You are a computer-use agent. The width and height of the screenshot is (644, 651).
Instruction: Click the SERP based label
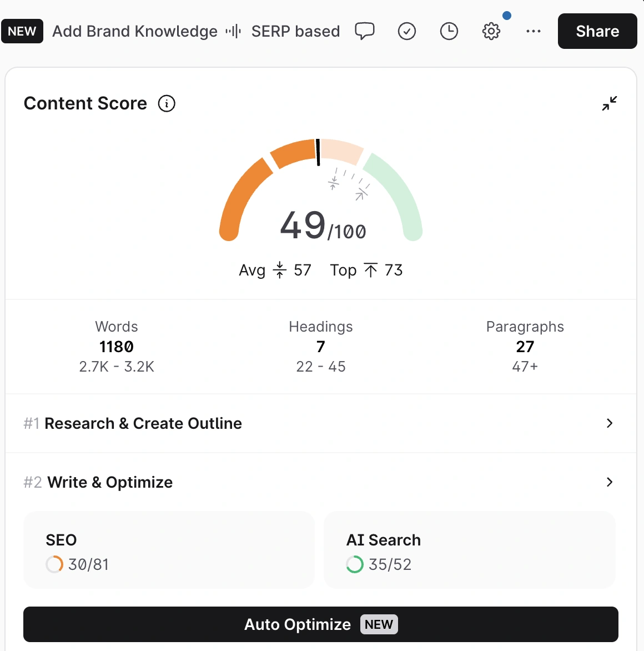coord(295,31)
